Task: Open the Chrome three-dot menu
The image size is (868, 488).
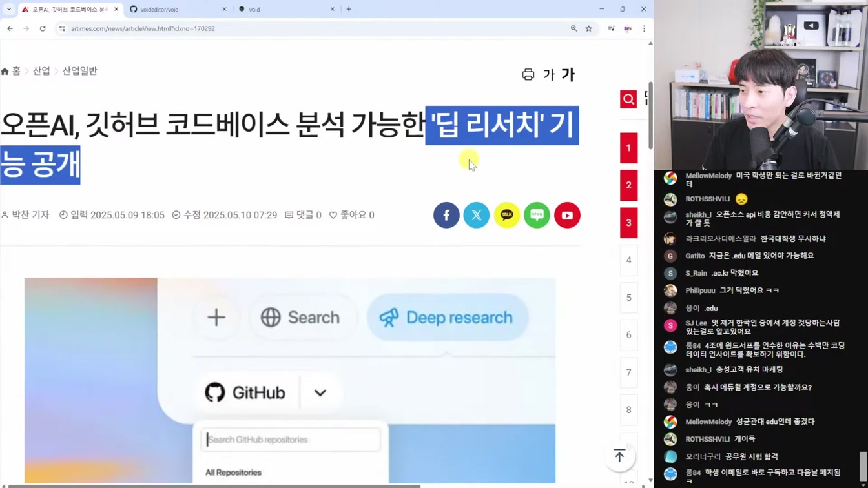Action: pyautogui.click(x=644, y=28)
